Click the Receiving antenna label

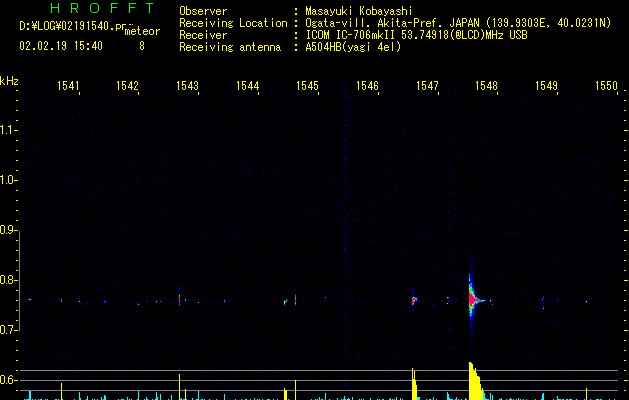[230, 47]
